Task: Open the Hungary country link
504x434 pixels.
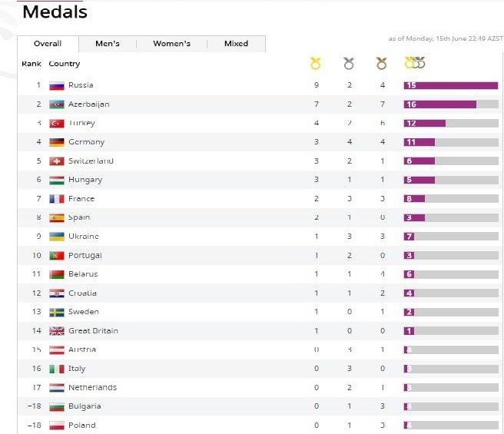Action: coord(85,180)
